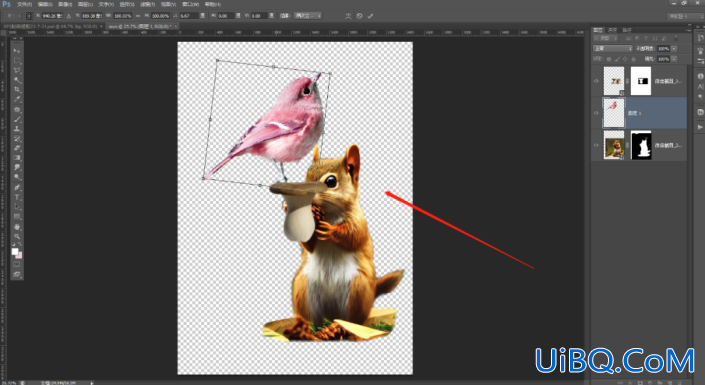Select the Crop tool
Screen dimensions: 705x385
click(x=17, y=90)
